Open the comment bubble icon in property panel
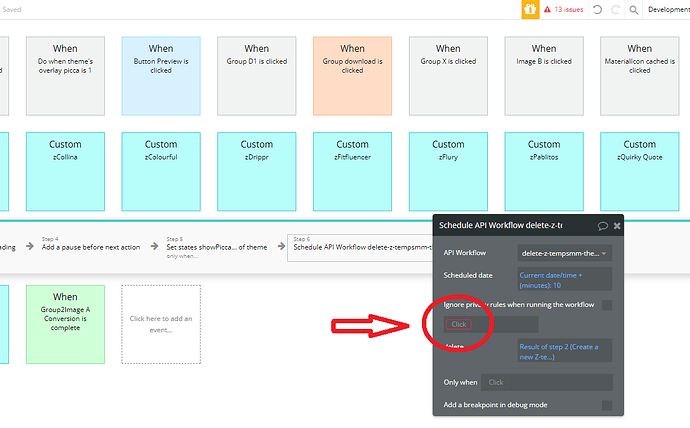Image resolution: width=690 pixels, height=428 pixels. [x=602, y=226]
